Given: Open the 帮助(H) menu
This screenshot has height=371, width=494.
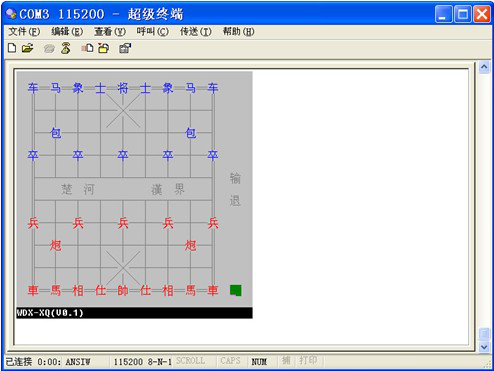Looking at the screenshot, I should 239,32.
